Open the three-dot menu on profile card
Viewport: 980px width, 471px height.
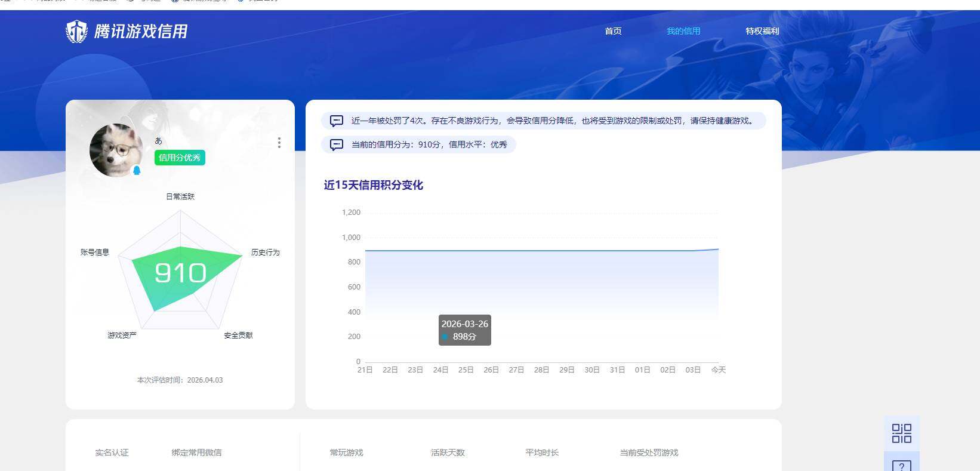(279, 143)
